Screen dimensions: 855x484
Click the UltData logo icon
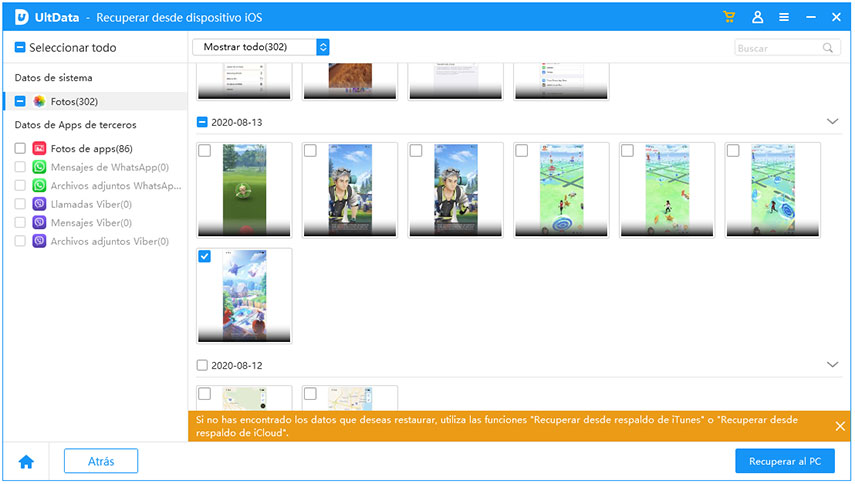20,17
